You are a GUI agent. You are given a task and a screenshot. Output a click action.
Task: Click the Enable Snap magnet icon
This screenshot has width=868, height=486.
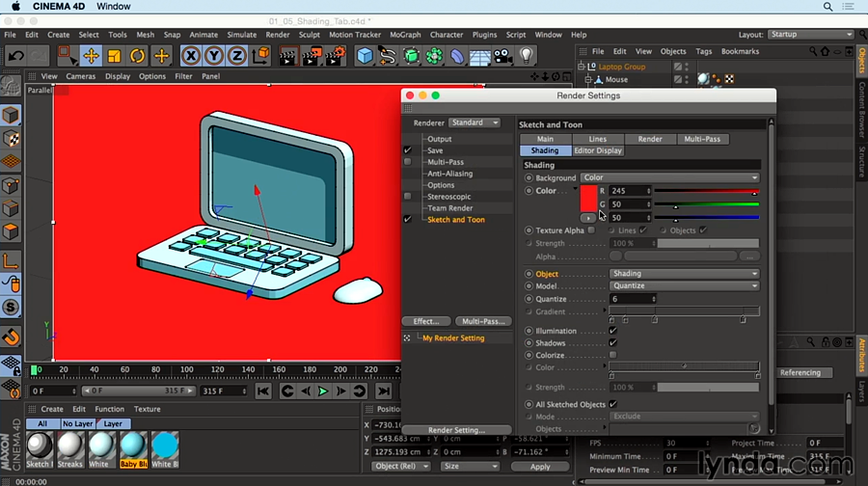click(x=11, y=337)
